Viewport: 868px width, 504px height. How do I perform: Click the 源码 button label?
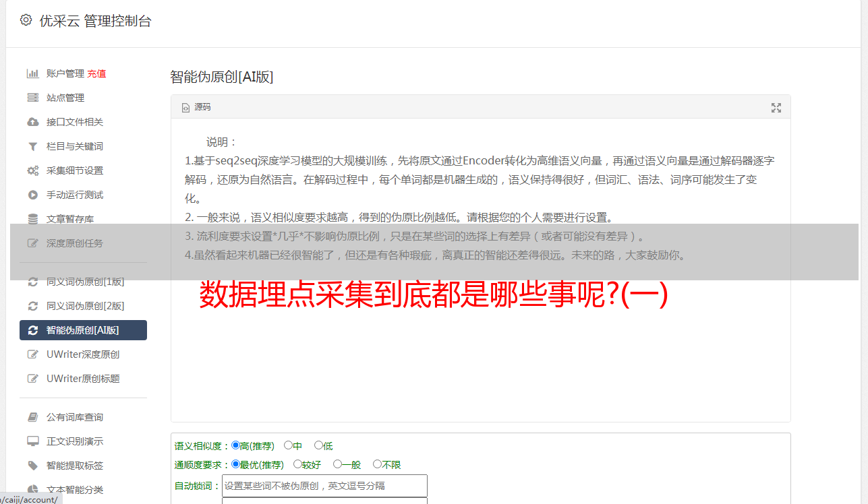202,107
